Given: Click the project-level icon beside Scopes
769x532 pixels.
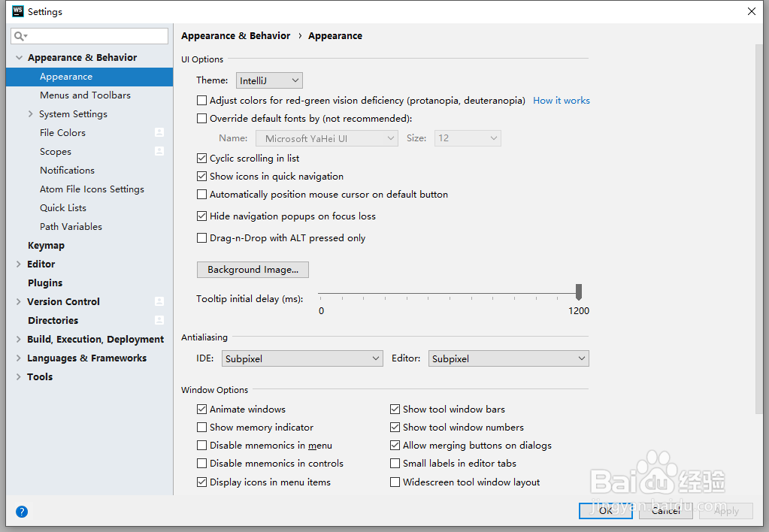Looking at the screenshot, I should coord(159,151).
